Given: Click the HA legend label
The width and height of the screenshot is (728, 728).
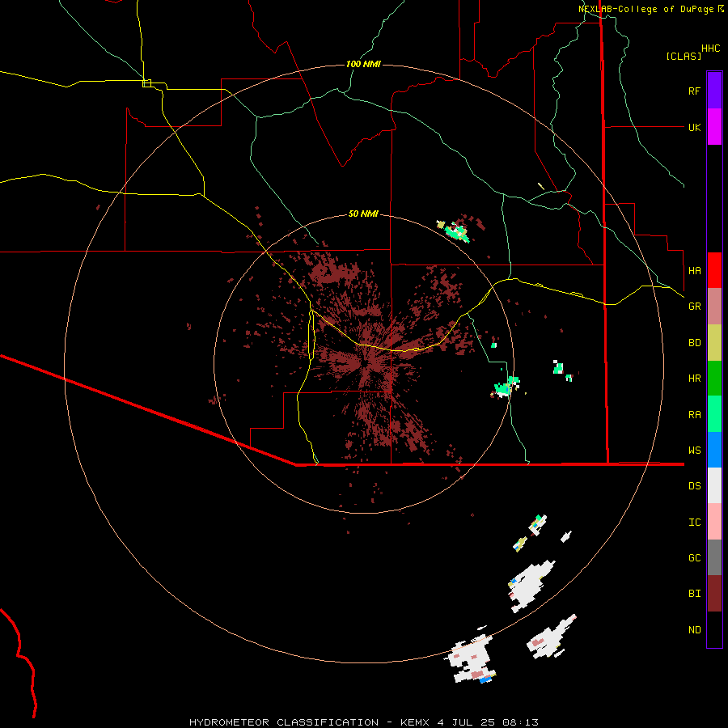Looking at the screenshot, I should click(x=694, y=270).
